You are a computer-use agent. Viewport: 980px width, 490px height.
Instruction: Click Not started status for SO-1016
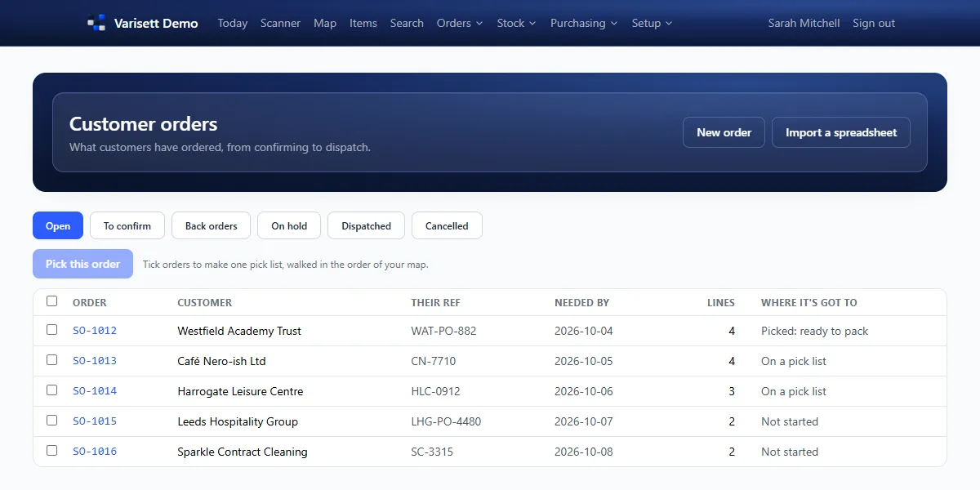coord(790,452)
